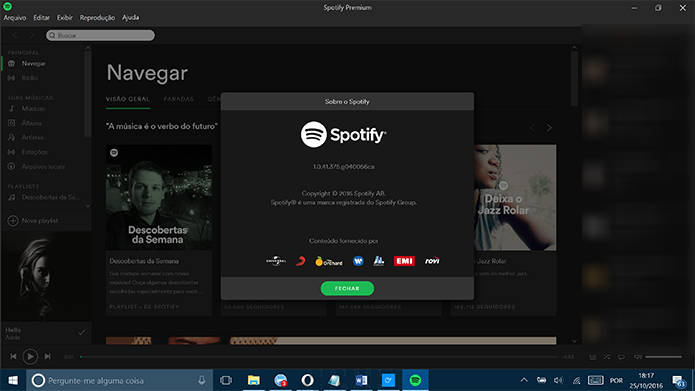Show the next carousel items with the right arrow
This screenshot has height=391, width=695.
549,128
